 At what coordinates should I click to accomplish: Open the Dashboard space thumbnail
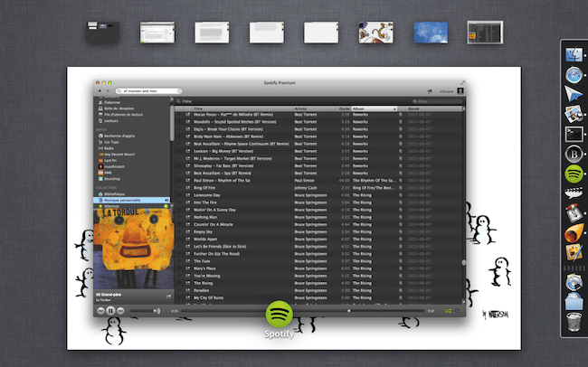pos(102,33)
